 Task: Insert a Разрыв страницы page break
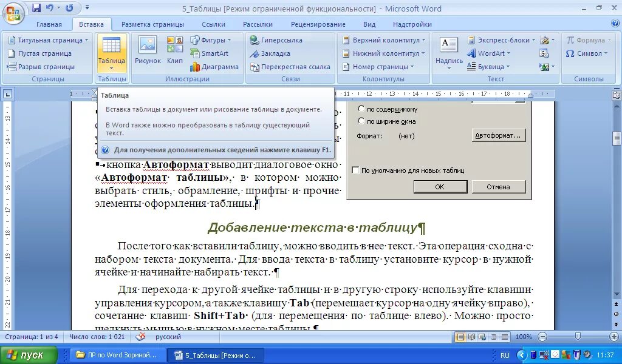coord(41,67)
